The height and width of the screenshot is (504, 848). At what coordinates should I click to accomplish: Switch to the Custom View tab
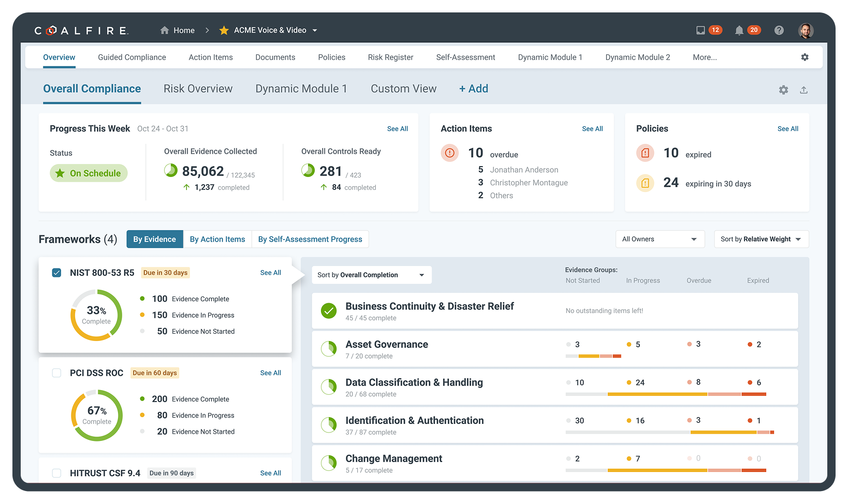point(404,89)
